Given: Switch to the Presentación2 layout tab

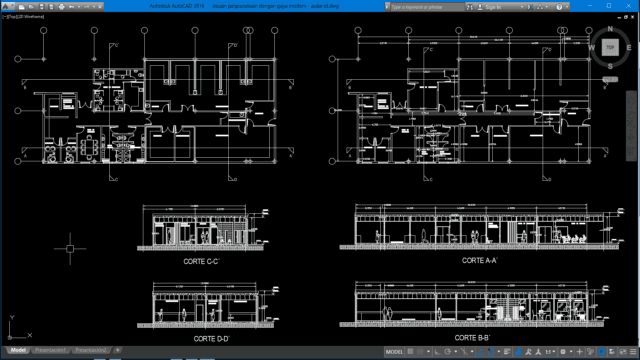Looking at the screenshot, I should (x=90, y=350).
